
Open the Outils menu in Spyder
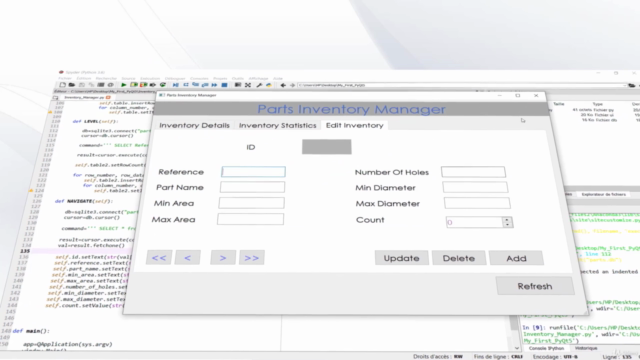pos(238,78)
